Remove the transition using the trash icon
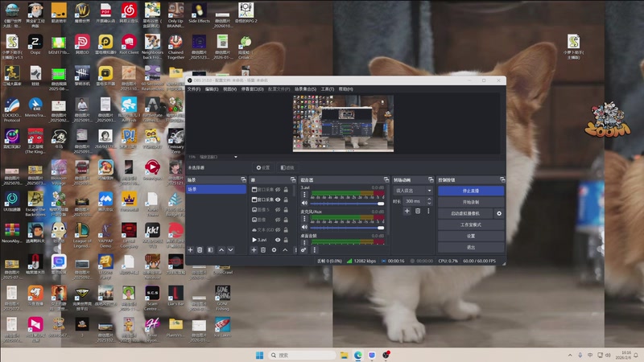Image resolution: width=644 pixels, height=362 pixels. click(x=418, y=211)
